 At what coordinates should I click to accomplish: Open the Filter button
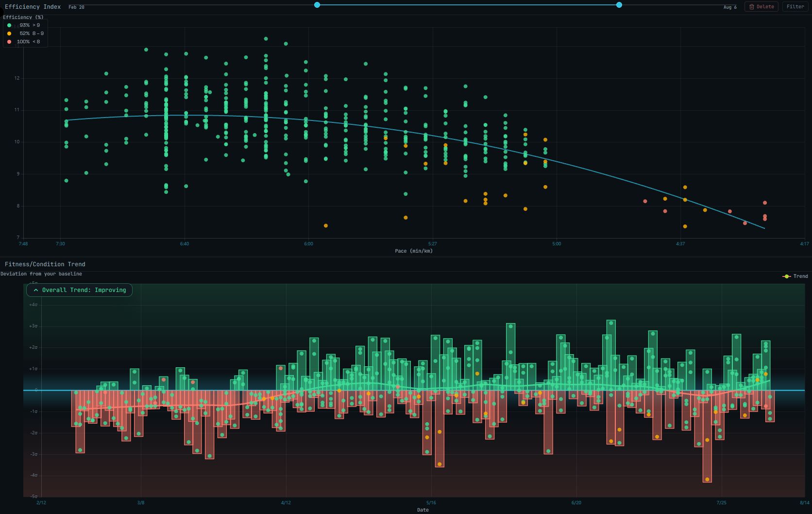[x=795, y=7]
